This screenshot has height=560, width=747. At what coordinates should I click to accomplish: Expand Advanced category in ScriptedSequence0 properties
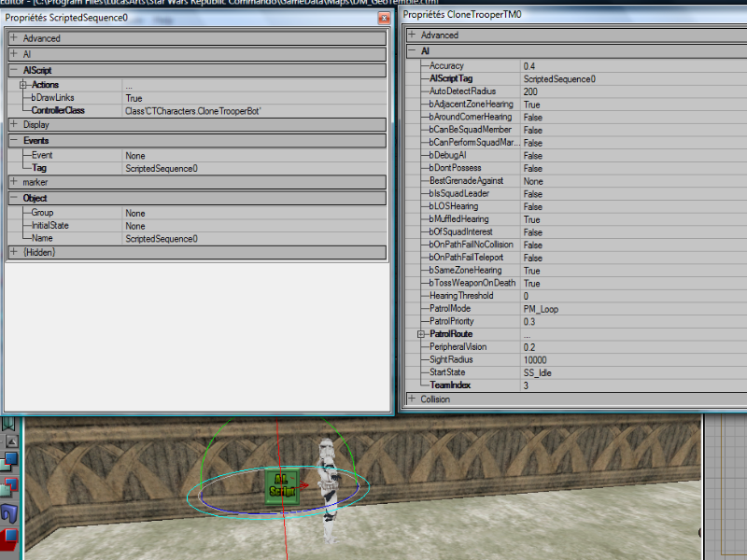(x=14, y=37)
